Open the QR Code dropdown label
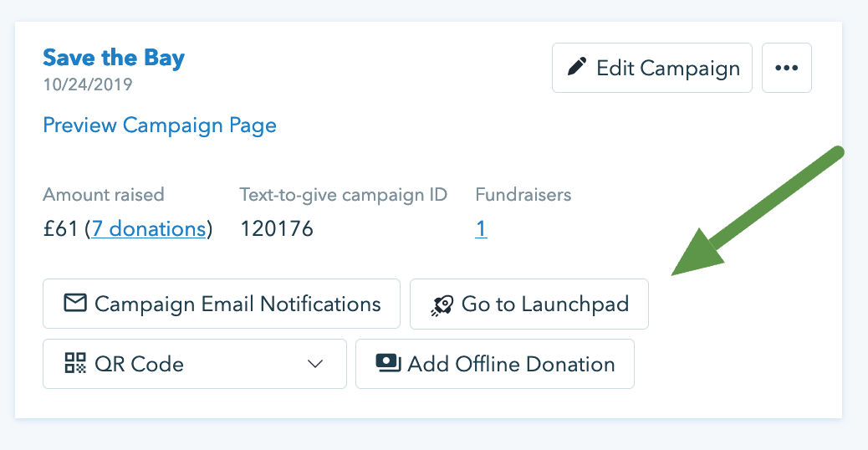This screenshot has width=868, height=450. 140,364
